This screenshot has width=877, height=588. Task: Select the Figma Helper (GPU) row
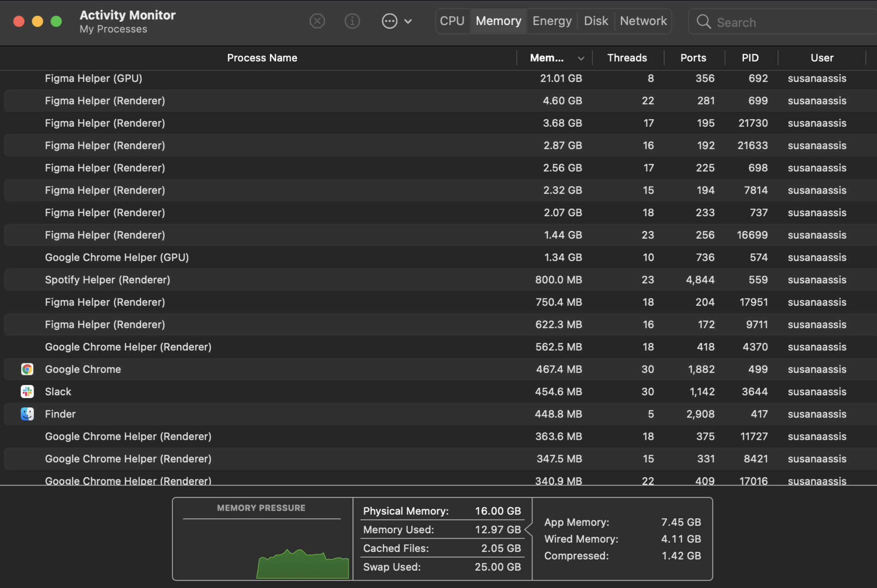pyautogui.click(x=441, y=78)
